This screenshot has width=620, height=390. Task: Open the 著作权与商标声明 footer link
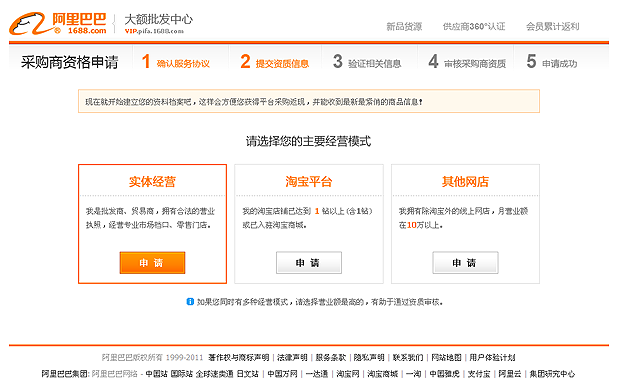pyautogui.click(x=239, y=358)
